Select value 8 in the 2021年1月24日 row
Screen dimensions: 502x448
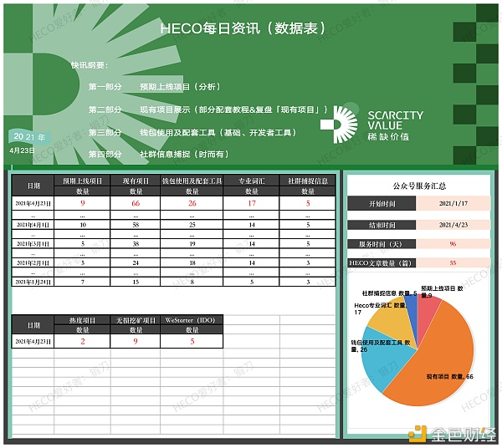coord(192,282)
